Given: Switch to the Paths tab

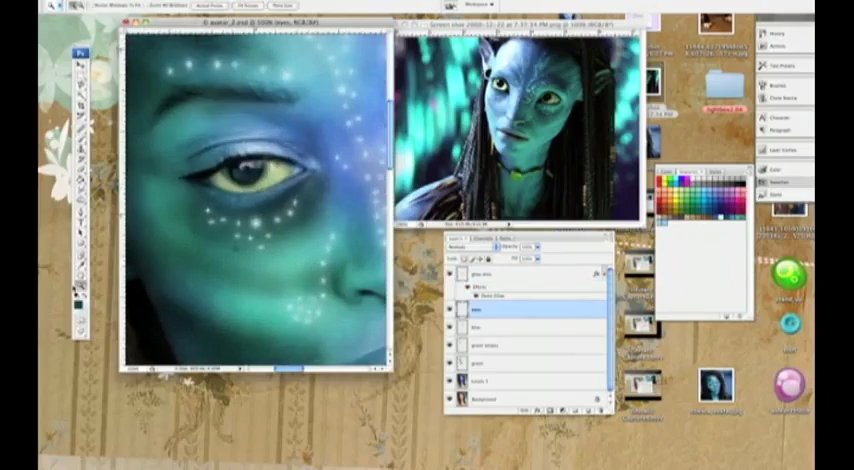Looking at the screenshot, I should click(x=505, y=239).
